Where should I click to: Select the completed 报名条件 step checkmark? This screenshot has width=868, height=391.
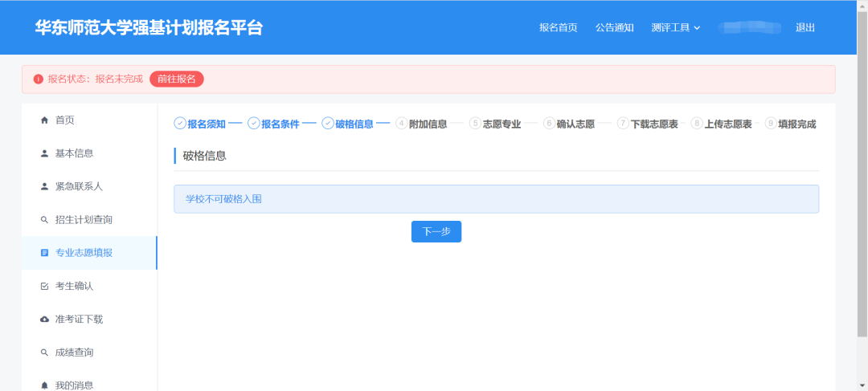pos(254,124)
